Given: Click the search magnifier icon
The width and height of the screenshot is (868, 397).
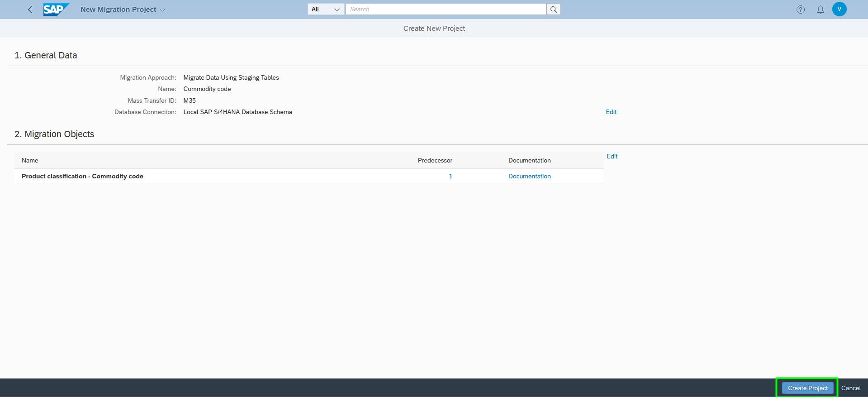Looking at the screenshot, I should (553, 9).
